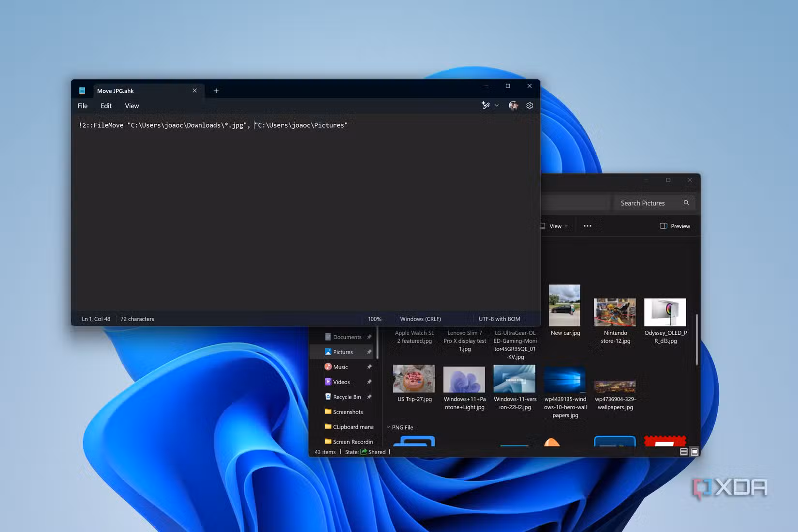Click the 100% zoom level in status bar
Screen dimensions: 798x532
(x=374, y=319)
